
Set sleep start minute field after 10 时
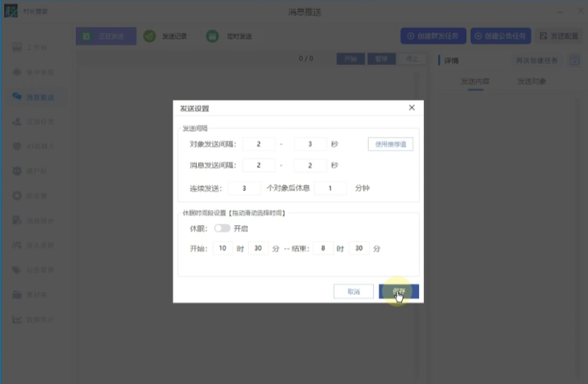pos(258,248)
